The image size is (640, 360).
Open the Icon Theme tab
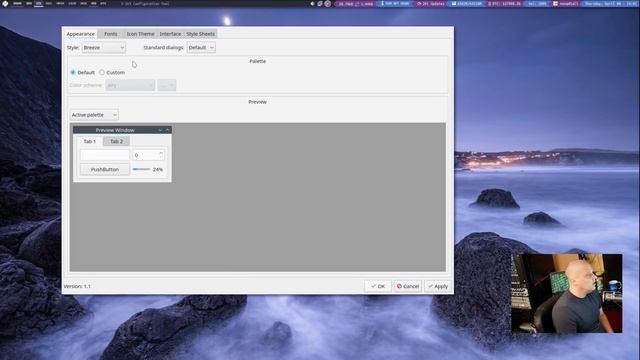[x=140, y=34]
